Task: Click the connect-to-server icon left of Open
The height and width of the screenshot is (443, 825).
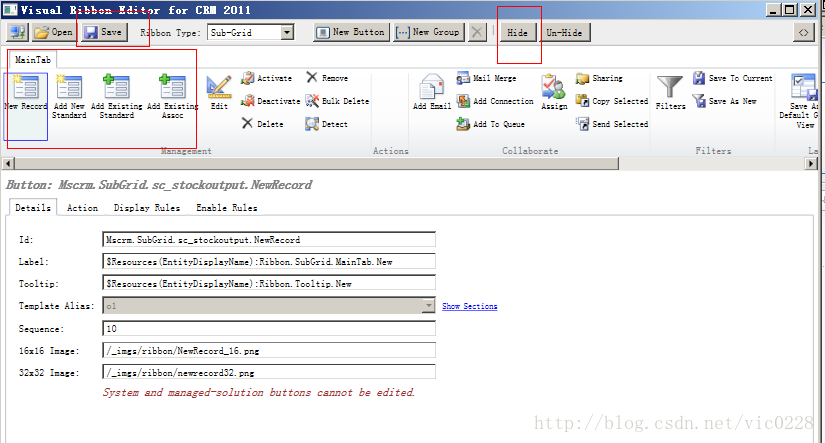Action: [17, 33]
